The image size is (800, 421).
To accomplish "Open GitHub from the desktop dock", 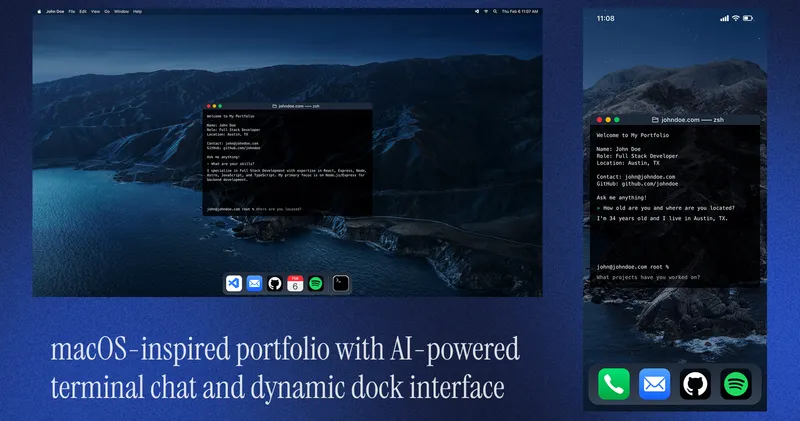I will (275, 283).
